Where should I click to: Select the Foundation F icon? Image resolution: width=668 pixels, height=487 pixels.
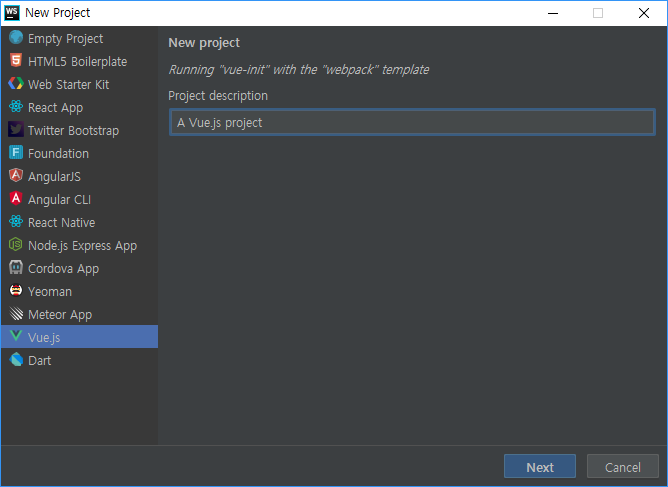16,153
